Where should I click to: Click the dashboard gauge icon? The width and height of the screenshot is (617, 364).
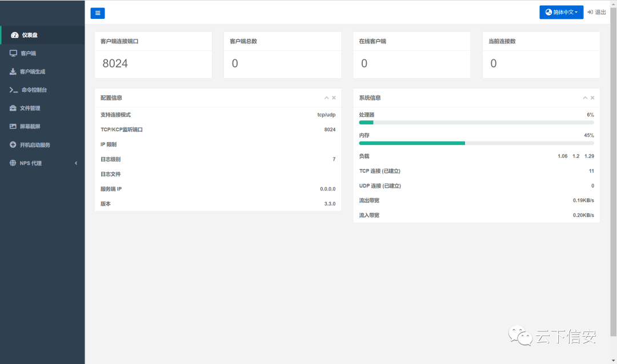coord(14,35)
